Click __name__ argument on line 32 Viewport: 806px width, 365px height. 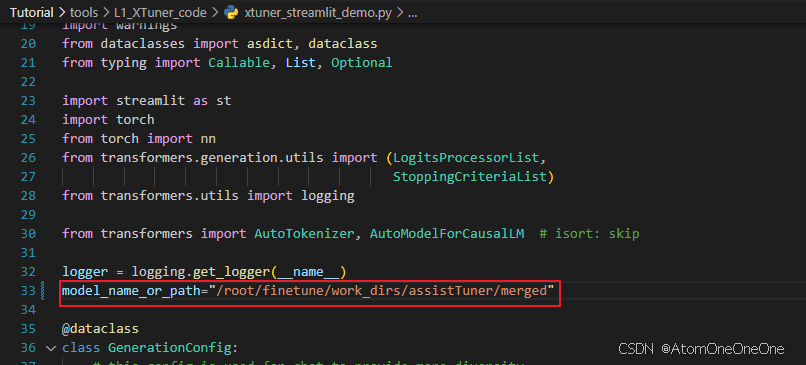[308, 272]
